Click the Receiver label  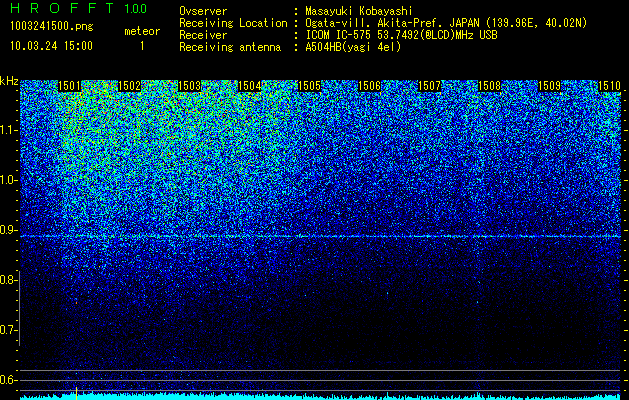pyautogui.click(x=203, y=35)
